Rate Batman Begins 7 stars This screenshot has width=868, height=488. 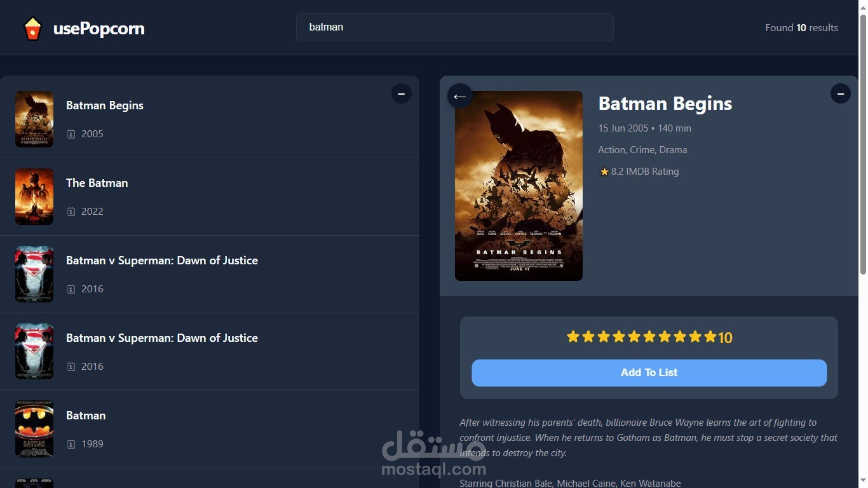[665, 337]
